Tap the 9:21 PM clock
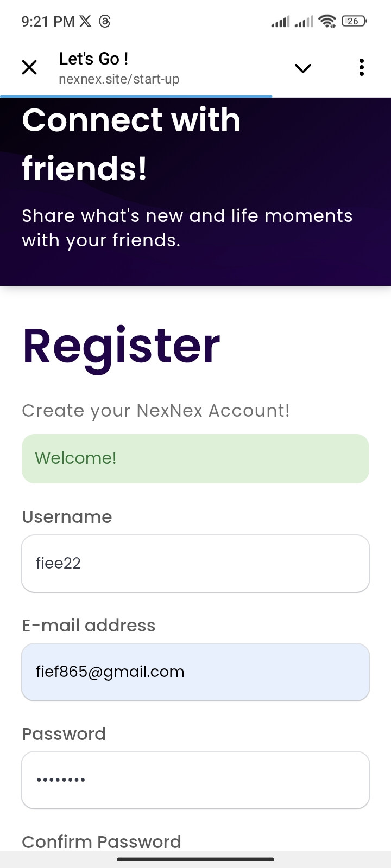The height and width of the screenshot is (868, 391). click(x=48, y=21)
